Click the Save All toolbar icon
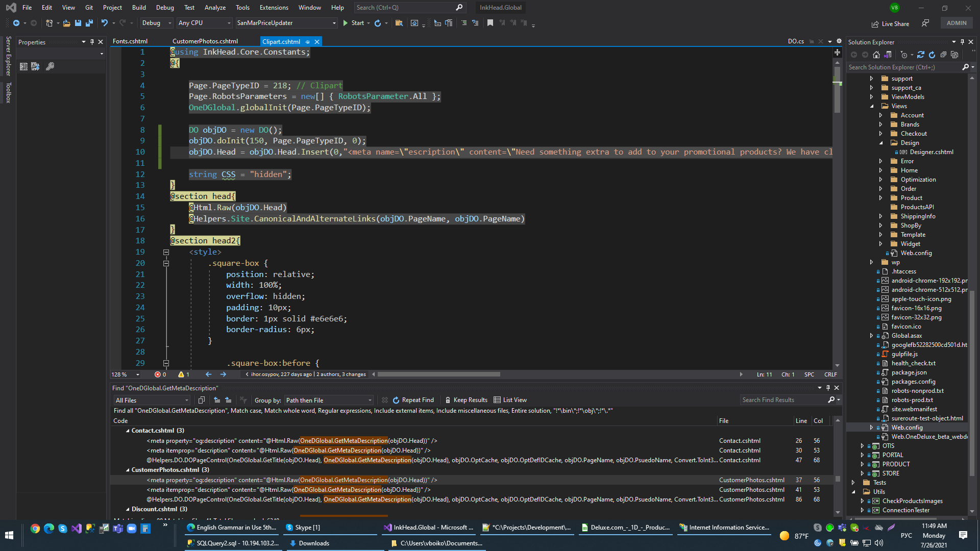Screen dimensions: 980x551 [89, 23]
